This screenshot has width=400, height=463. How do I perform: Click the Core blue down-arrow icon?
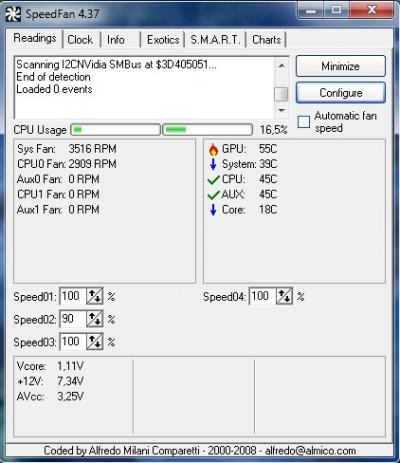[213, 210]
